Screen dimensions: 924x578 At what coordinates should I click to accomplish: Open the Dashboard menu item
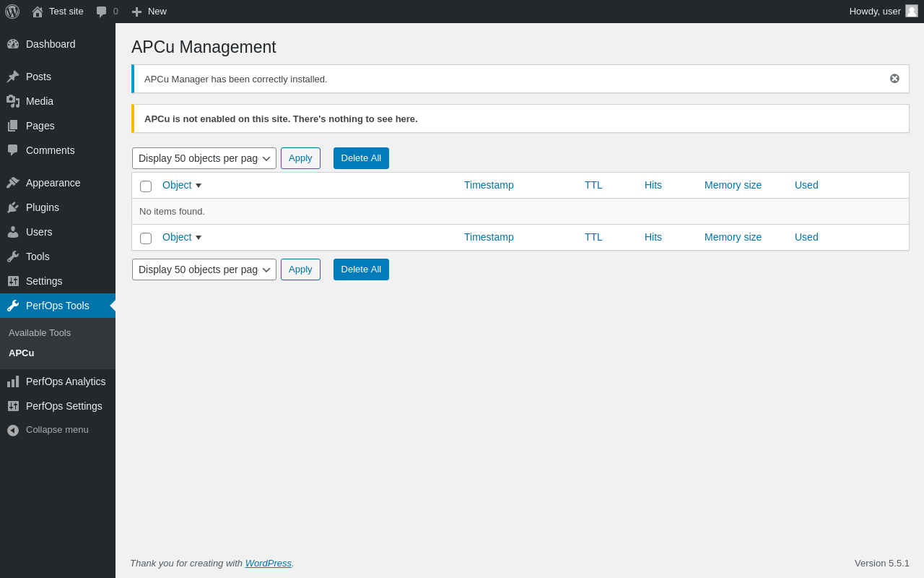(x=58, y=44)
